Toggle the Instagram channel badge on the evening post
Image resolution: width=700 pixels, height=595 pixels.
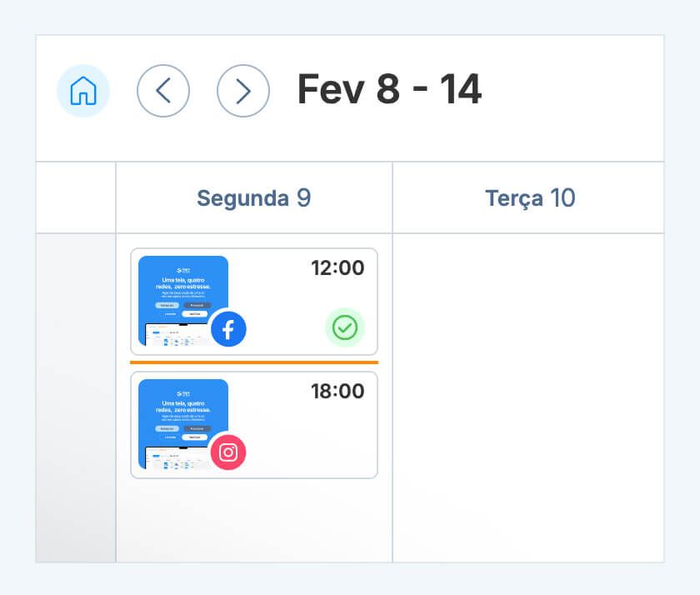coord(228,452)
